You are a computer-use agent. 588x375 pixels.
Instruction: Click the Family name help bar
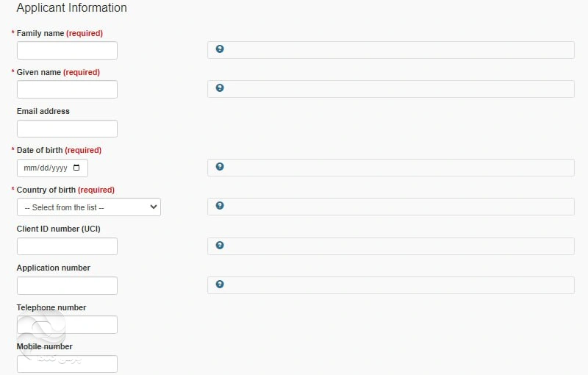397,49
